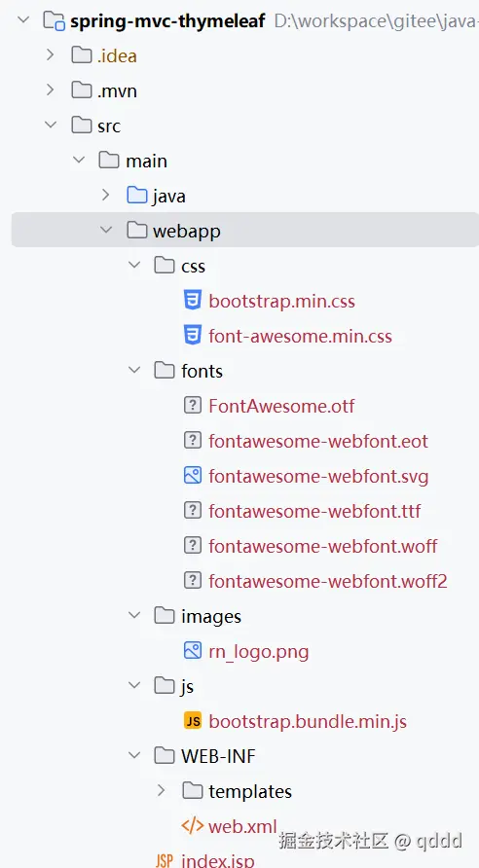The height and width of the screenshot is (868, 479).
Task: Select the fontawesome-webfont.ttf file
Action: (314, 511)
